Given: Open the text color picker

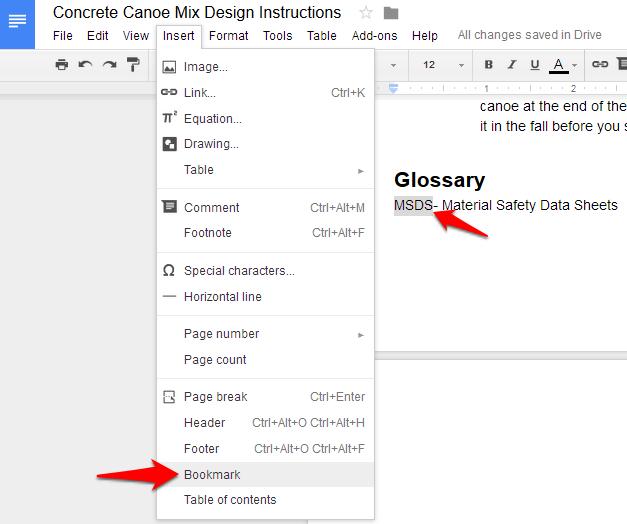Looking at the screenshot, I should (563, 65).
